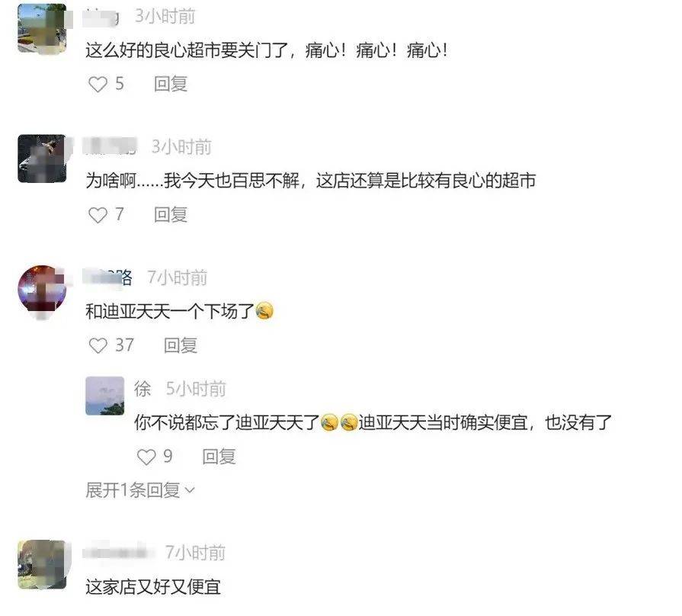Click the crying-laugh emoji after 下场了
The width and height of the screenshot is (682, 616).
point(264,311)
